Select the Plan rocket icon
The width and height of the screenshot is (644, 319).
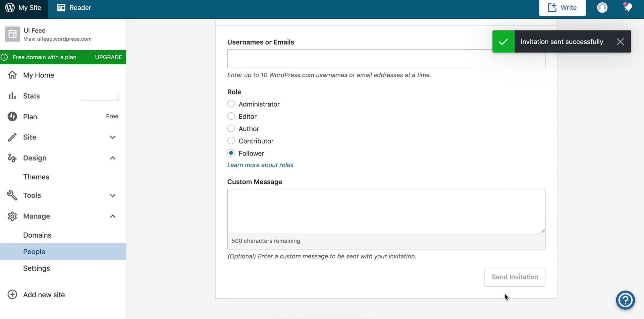click(x=12, y=116)
